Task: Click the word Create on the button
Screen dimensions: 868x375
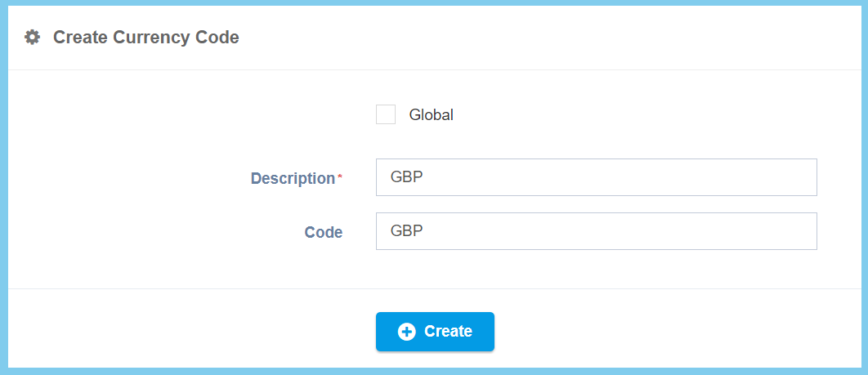Action: coord(448,332)
